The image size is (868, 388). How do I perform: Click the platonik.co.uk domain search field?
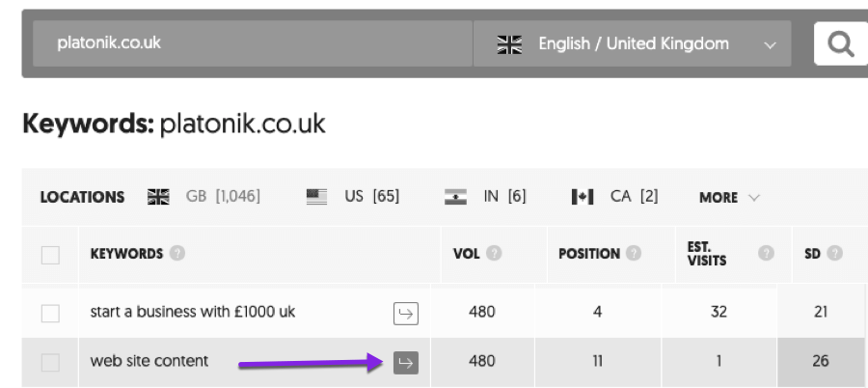coord(251,44)
